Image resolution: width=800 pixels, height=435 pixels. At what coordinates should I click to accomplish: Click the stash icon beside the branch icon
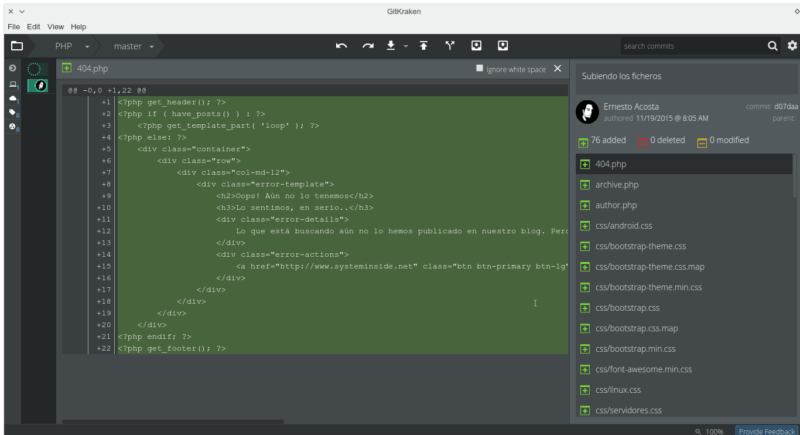(x=476, y=46)
